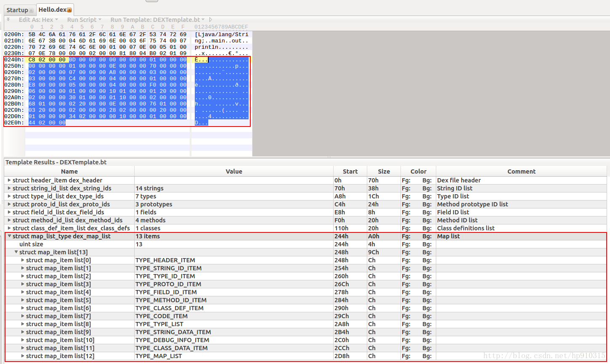Expand struct class_def_item_list dex_class_defs
This screenshot has height=364, width=610.
9,228
